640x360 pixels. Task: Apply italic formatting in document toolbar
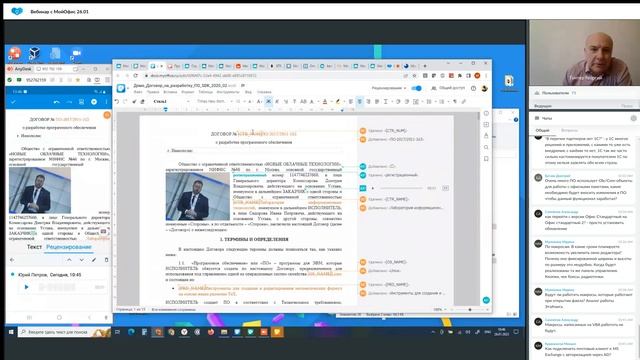277,101
